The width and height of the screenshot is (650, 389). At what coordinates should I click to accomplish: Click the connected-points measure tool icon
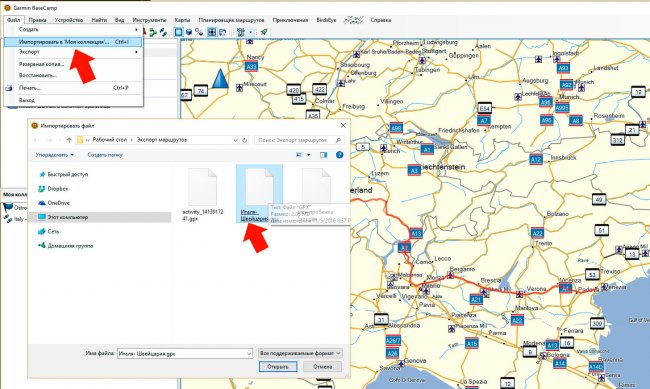click(199, 32)
